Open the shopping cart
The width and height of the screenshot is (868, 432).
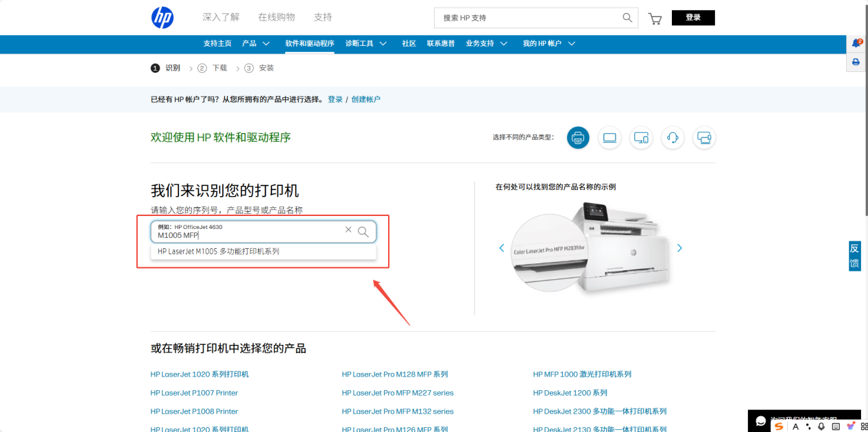655,19
